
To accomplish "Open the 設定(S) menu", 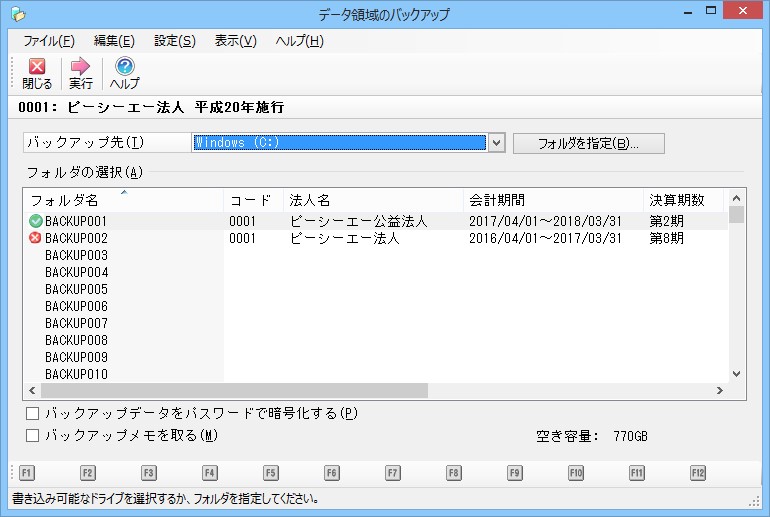I will click(x=175, y=41).
